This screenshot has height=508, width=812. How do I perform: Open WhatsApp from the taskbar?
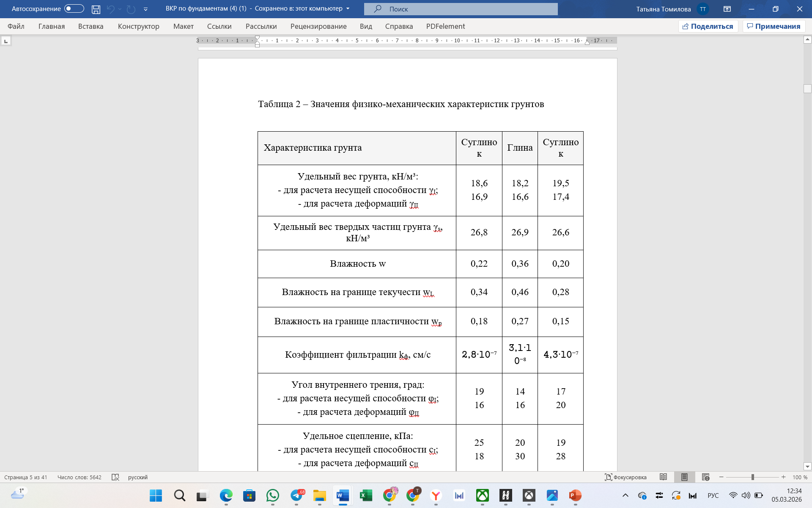pos(273,495)
